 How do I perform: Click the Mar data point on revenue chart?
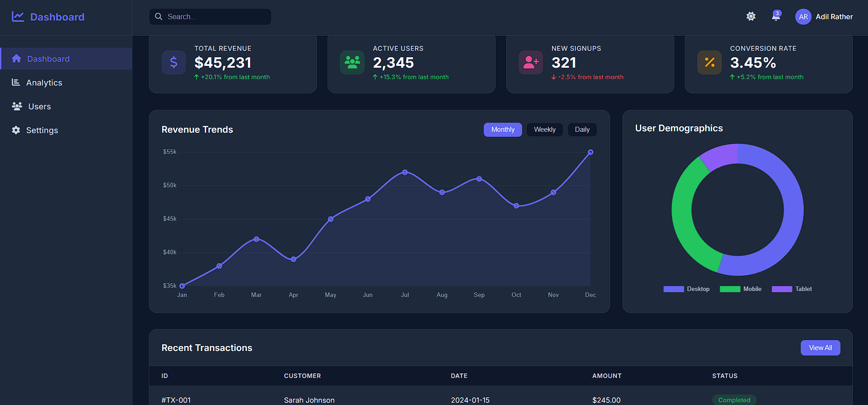point(257,239)
